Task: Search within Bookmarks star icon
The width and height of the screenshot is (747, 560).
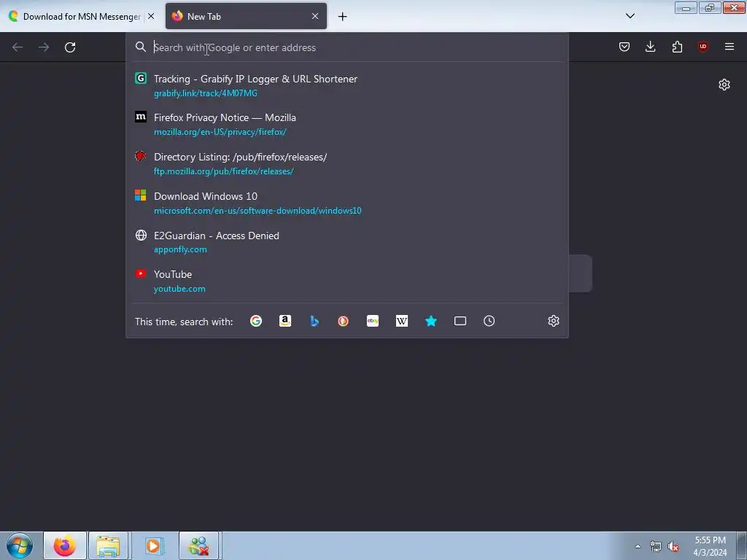Action: point(430,321)
